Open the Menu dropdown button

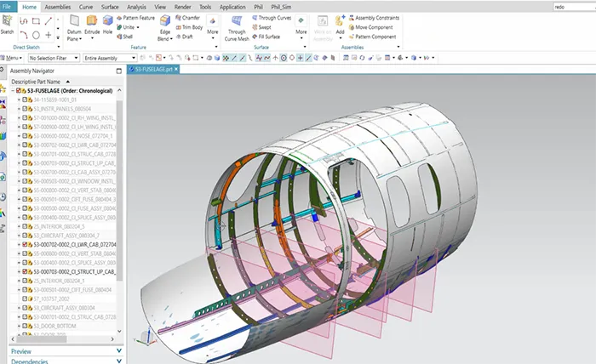click(x=11, y=58)
